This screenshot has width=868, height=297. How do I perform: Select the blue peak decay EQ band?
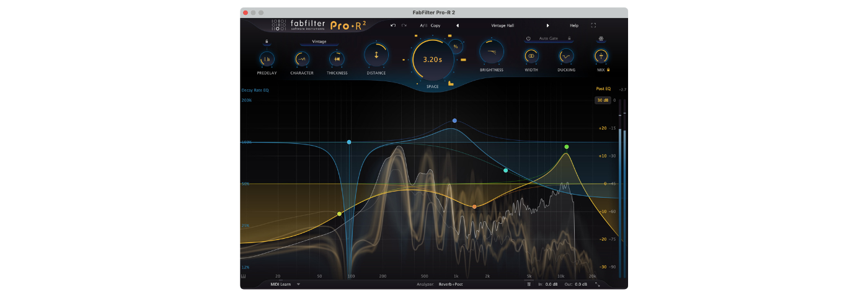(x=454, y=121)
